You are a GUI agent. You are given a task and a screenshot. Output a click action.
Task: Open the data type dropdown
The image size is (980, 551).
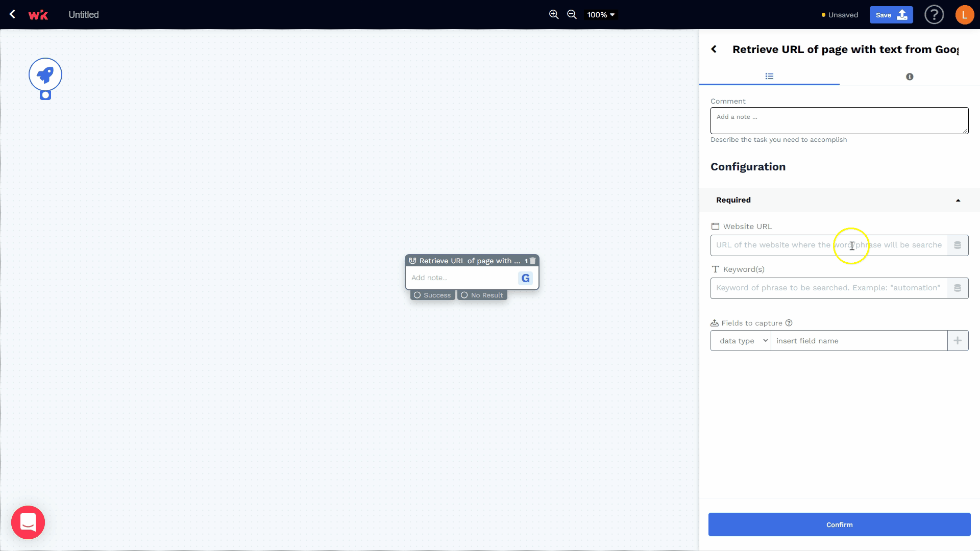tap(741, 341)
